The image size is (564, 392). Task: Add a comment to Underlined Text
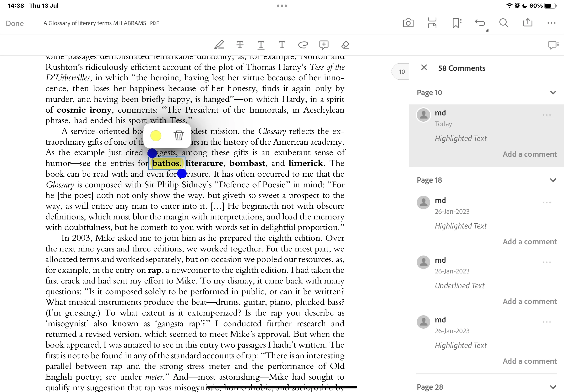(529, 301)
